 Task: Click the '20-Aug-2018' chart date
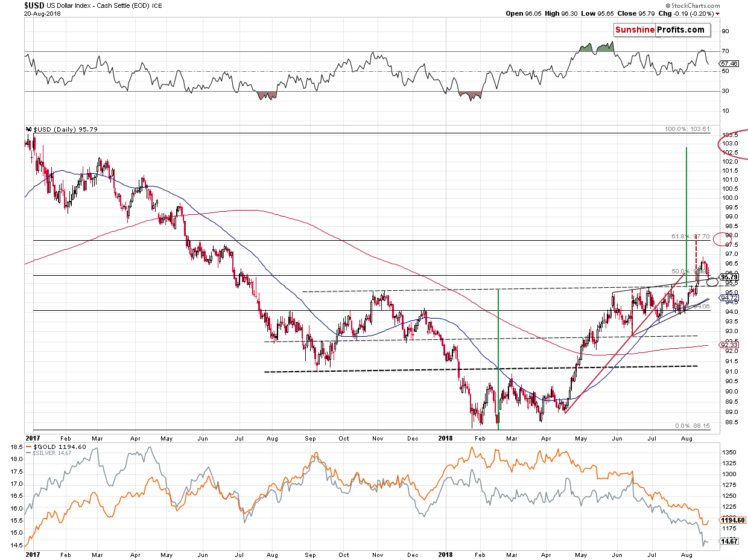(42, 13)
